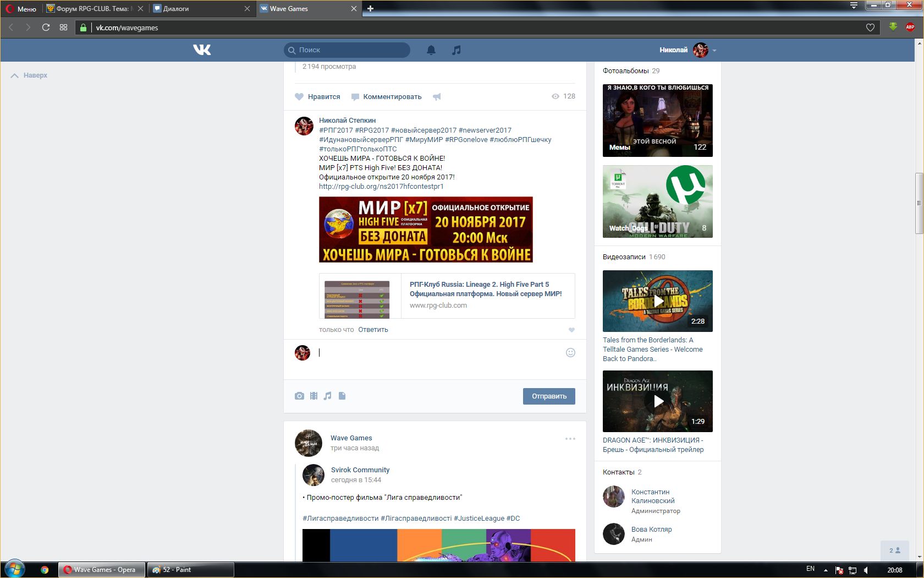Play Tales from the Borderlands video
This screenshot has width=924, height=578.
tap(658, 301)
